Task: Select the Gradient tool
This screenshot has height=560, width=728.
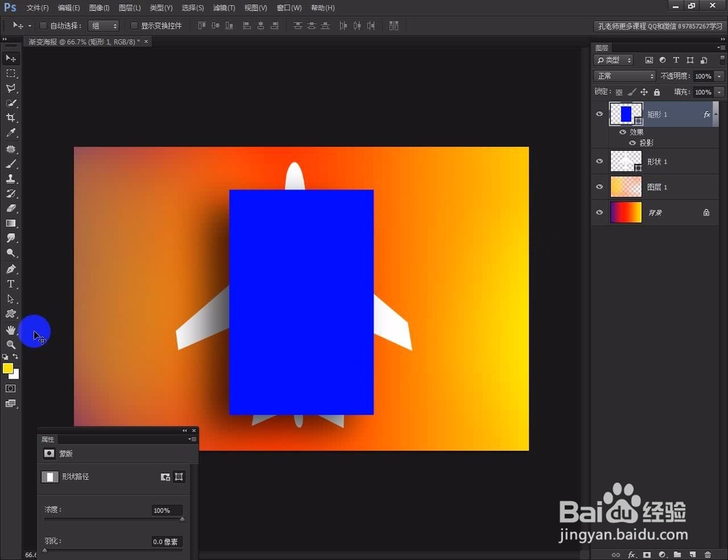Action: pos(10,224)
